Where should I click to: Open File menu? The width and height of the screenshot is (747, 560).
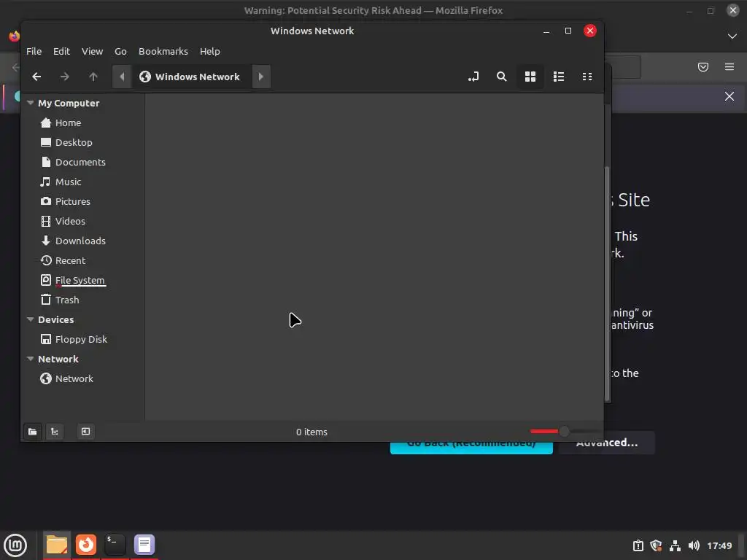click(34, 52)
